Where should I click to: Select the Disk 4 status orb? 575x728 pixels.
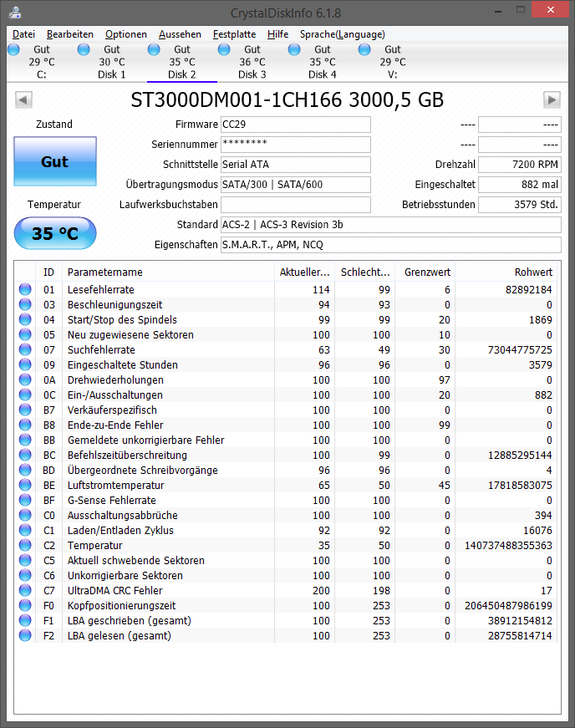tap(294, 49)
